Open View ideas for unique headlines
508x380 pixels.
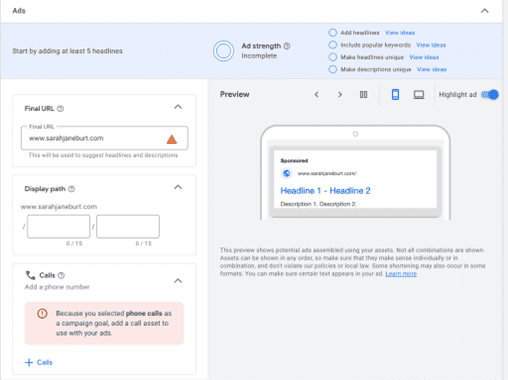point(424,57)
